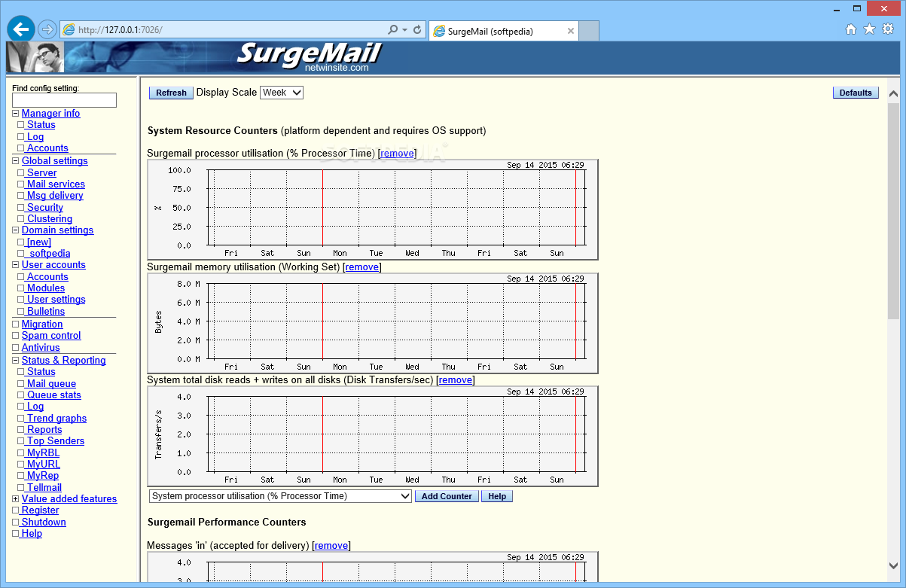906x588 pixels.
Task: Open the Security link
Action: click(45, 208)
